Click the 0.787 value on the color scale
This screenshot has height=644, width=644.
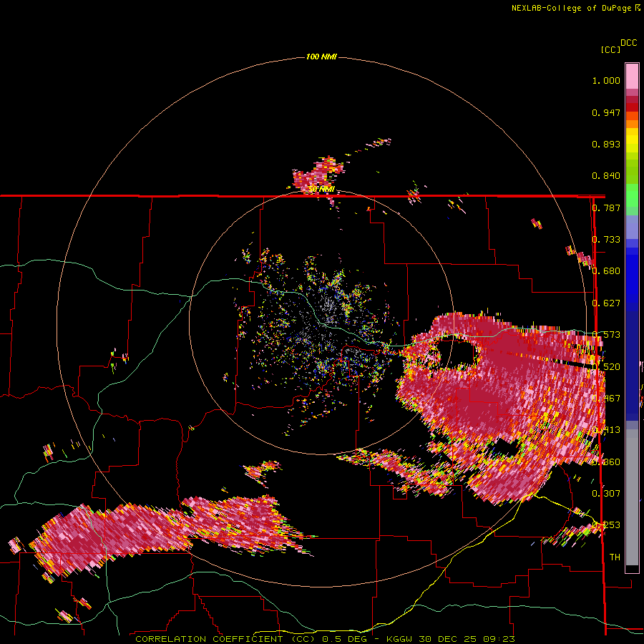[606, 208]
